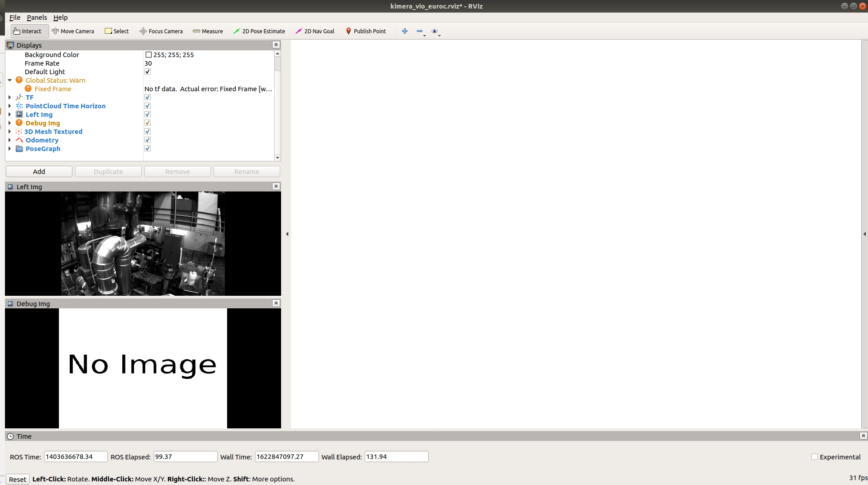Disable the Default Light checkbox

(x=148, y=71)
